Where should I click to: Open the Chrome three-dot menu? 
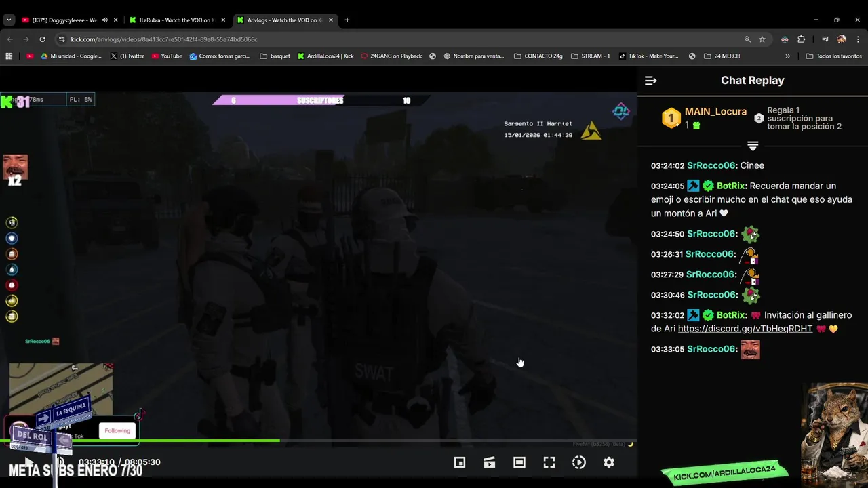[x=859, y=39]
